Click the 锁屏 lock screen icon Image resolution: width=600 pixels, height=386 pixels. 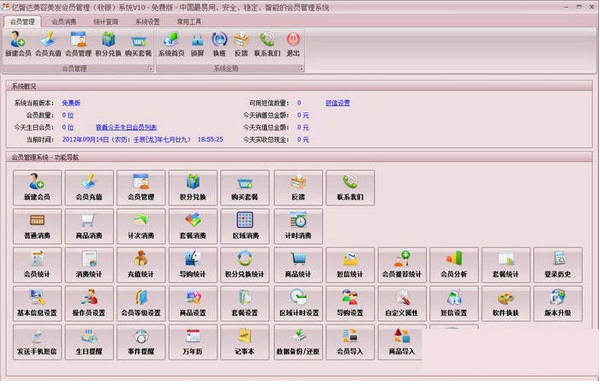tap(197, 44)
